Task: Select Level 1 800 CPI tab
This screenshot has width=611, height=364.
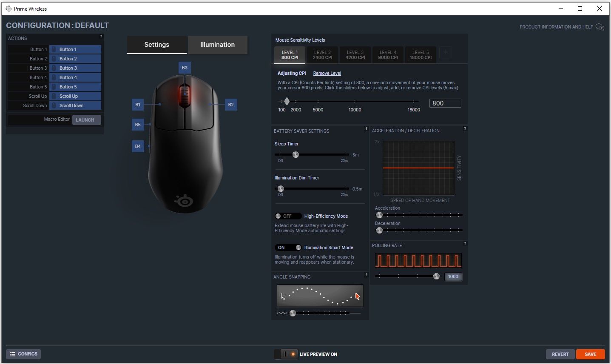Action: pyautogui.click(x=290, y=55)
